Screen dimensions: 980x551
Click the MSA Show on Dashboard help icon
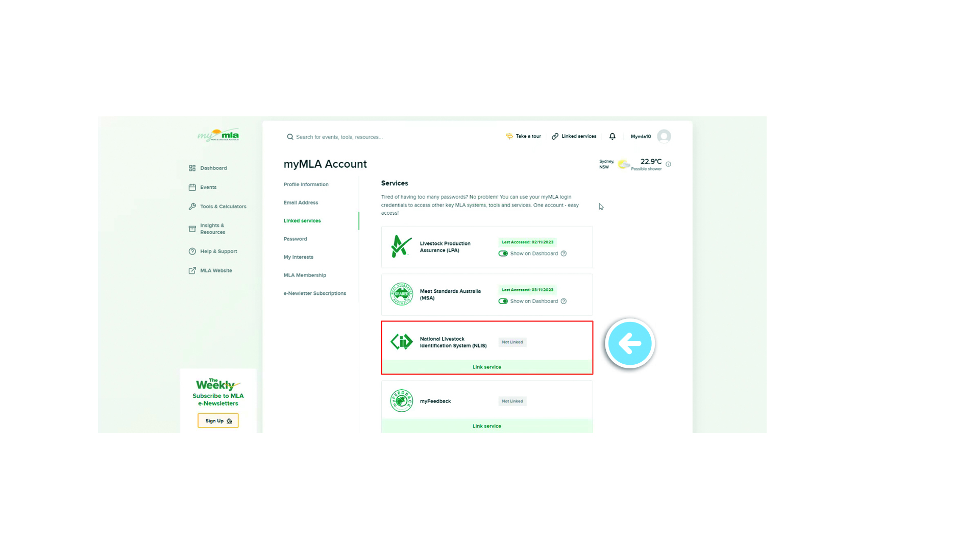point(564,302)
